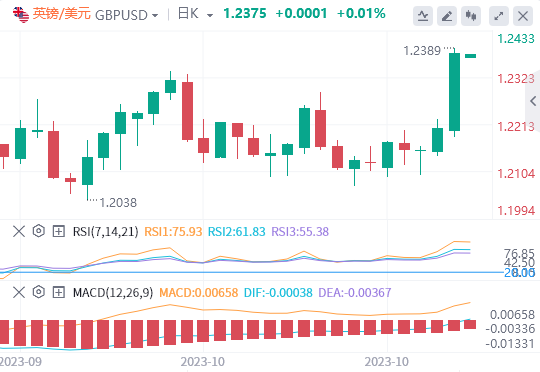The height and width of the screenshot is (372, 540).
Task: Expand the RSI indicator panel
Action: tap(59, 231)
